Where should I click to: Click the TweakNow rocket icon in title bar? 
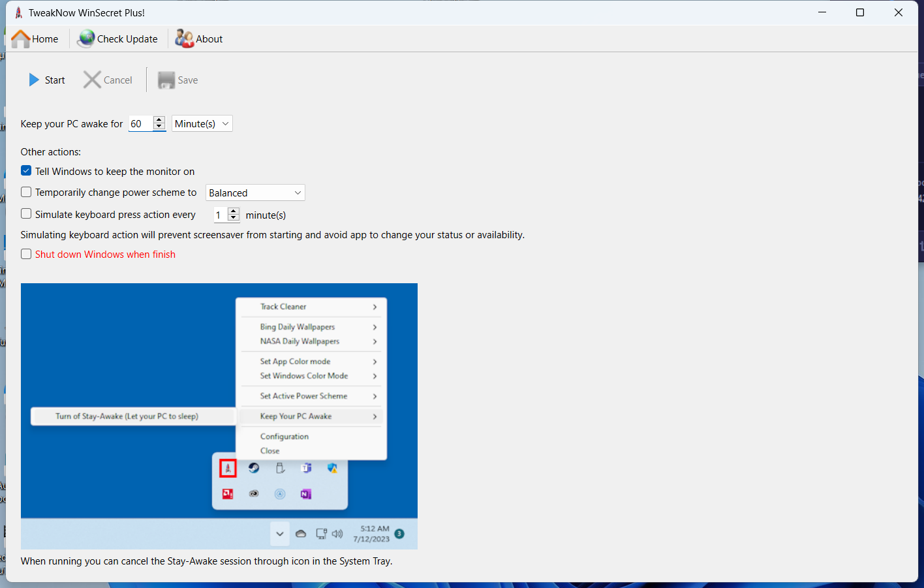(18, 12)
